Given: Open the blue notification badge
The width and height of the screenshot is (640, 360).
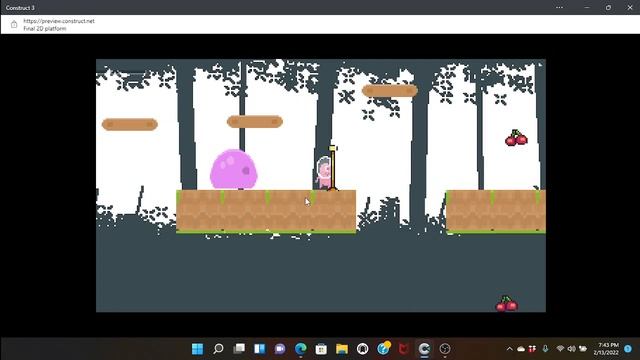Looking at the screenshot, I should pyautogui.click(x=628, y=349).
